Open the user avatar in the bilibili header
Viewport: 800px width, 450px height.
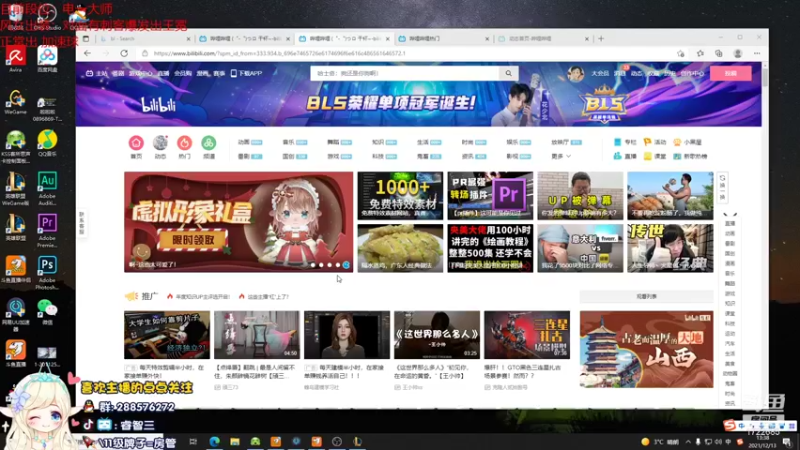coord(576,73)
